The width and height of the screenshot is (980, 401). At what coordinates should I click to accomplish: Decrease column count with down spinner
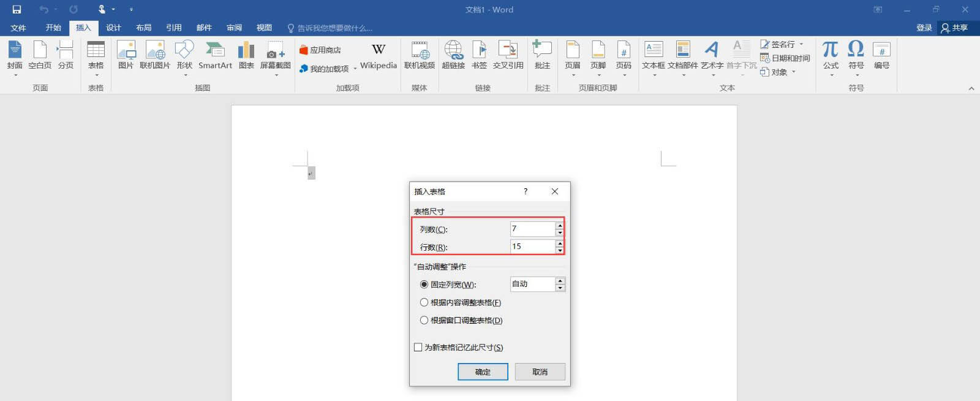tap(560, 233)
